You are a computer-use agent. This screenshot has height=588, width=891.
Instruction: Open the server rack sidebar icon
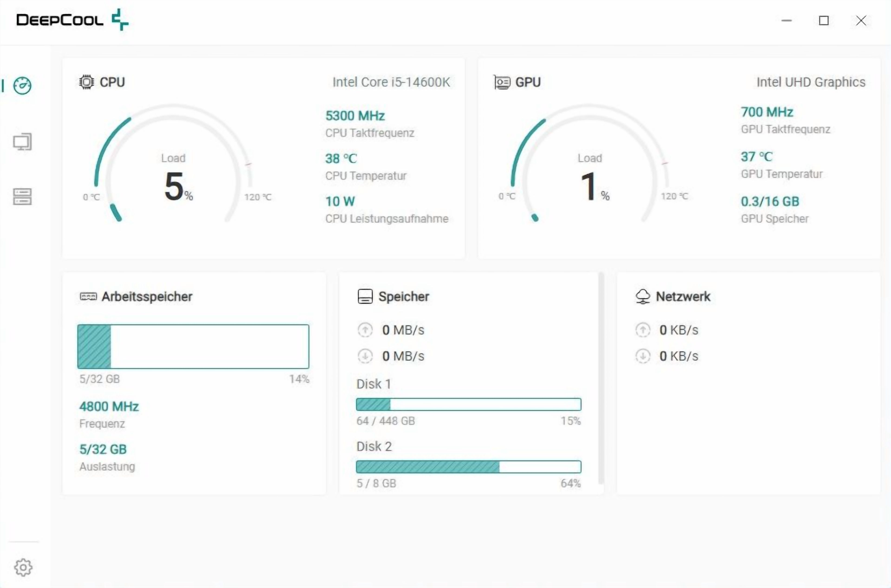coord(23,197)
